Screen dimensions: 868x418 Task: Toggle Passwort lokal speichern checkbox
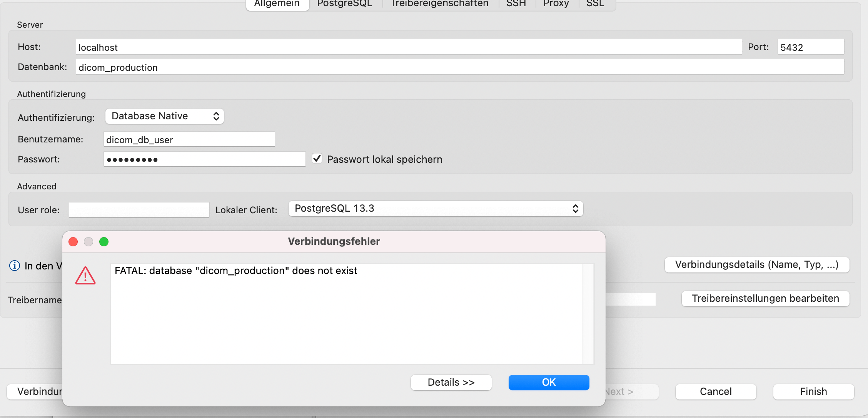[x=317, y=159]
